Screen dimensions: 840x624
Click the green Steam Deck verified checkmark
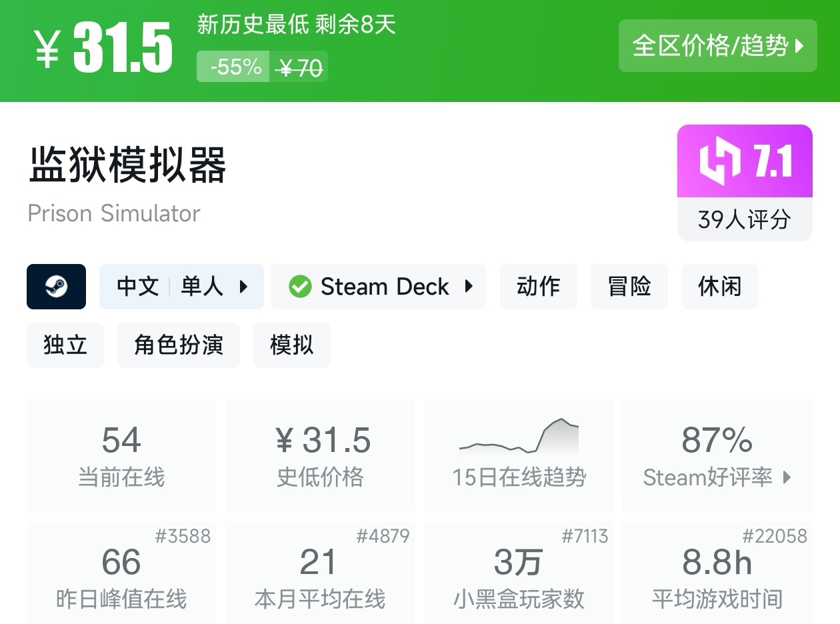(300, 287)
